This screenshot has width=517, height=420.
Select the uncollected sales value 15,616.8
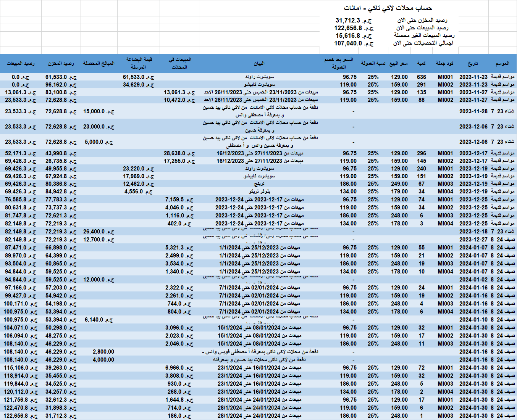(x=354, y=35)
